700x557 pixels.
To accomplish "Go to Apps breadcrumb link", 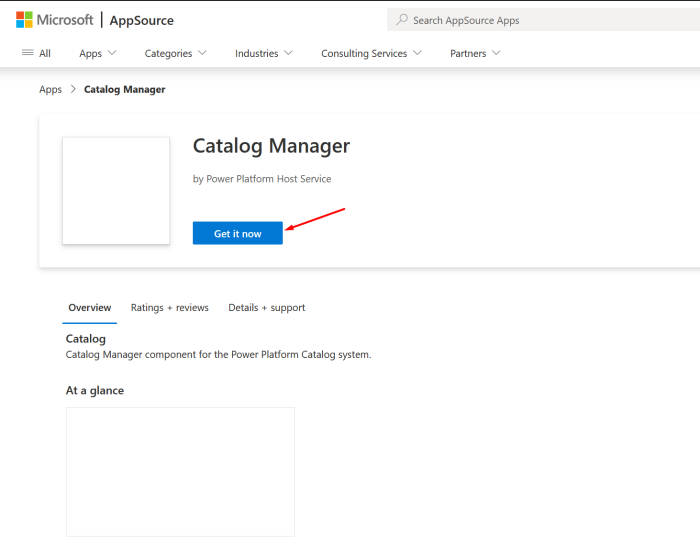I will tap(50, 89).
